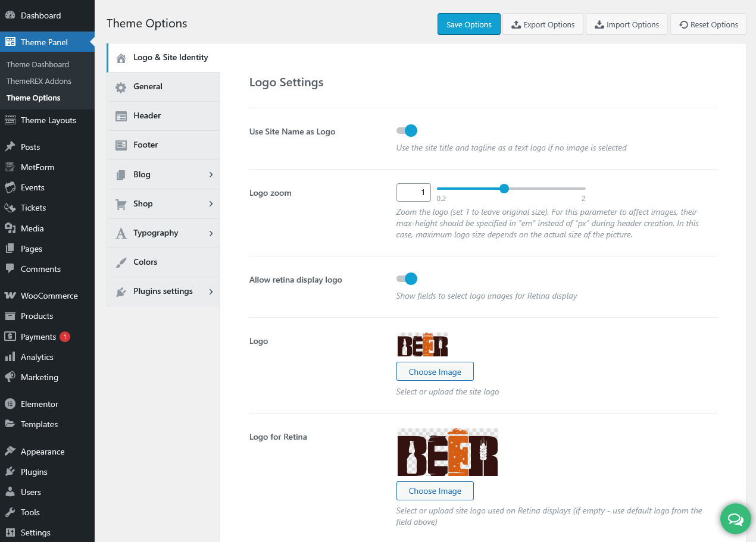Click the WooCommerce icon in sidebar
The height and width of the screenshot is (542, 756).
(10, 296)
